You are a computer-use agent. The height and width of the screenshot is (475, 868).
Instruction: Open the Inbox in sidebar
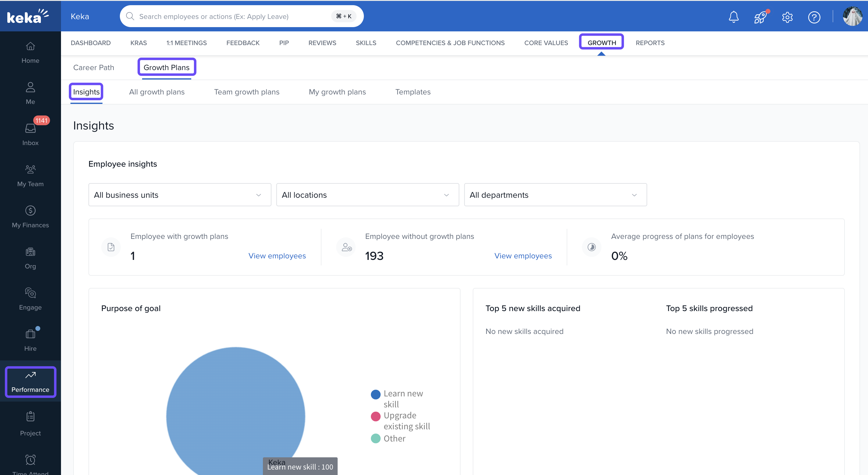click(30, 134)
